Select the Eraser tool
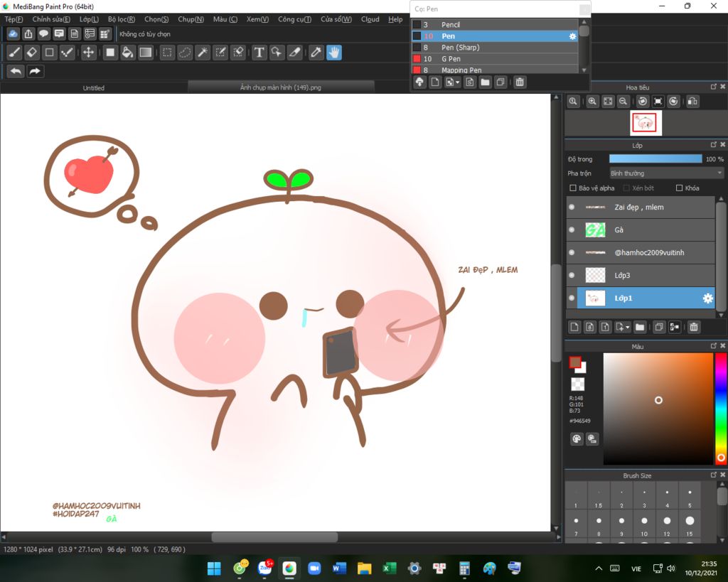Viewport: 728px width, 582px height. [x=32, y=53]
